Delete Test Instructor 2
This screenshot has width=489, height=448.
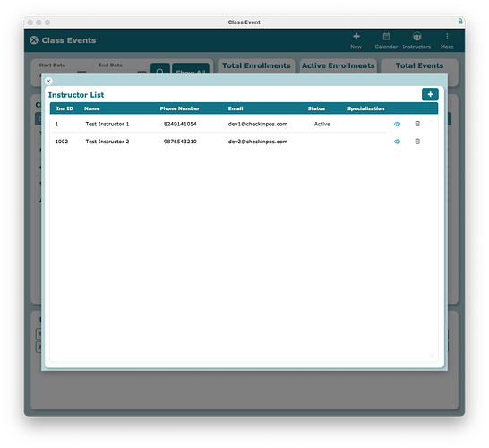point(417,142)
